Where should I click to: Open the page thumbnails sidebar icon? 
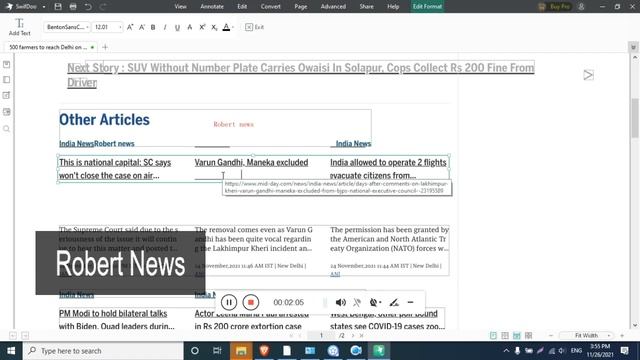tap(7, 80)
